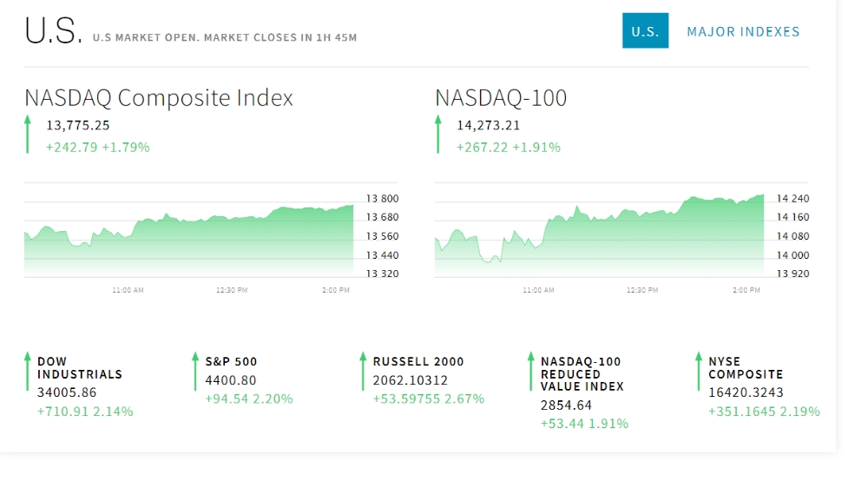Select the NASDAQ-100 value 14,273.21

pos(488,126)
